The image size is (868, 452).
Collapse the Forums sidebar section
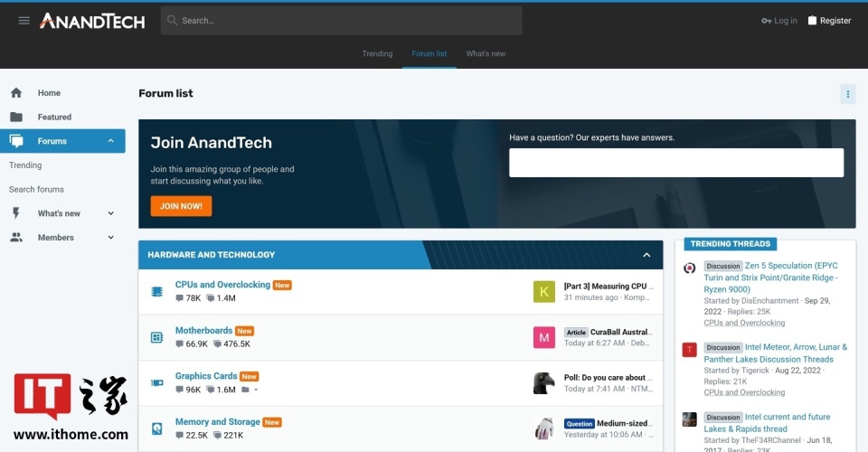point(111,141)
